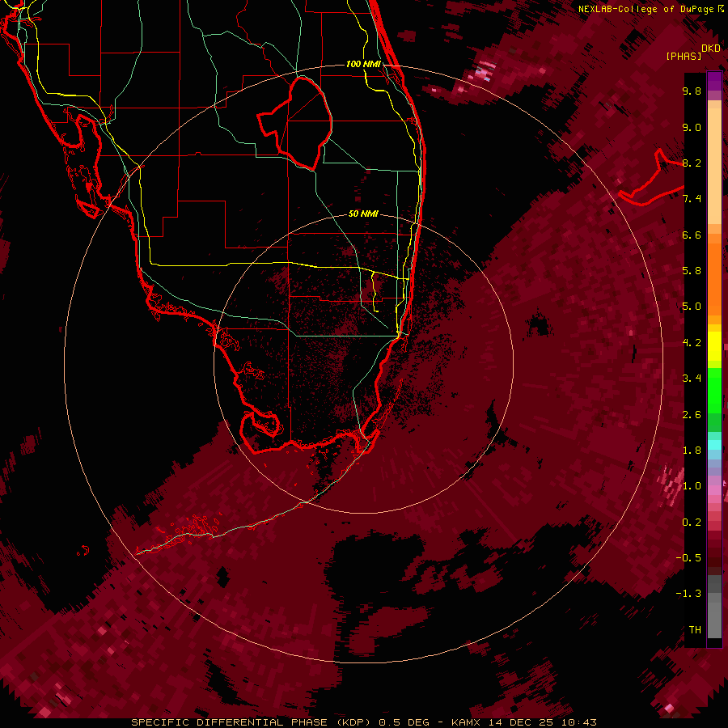Click the bright green color bar segment
This screenshot has width=728, height=728.
(x=714, y=391)
